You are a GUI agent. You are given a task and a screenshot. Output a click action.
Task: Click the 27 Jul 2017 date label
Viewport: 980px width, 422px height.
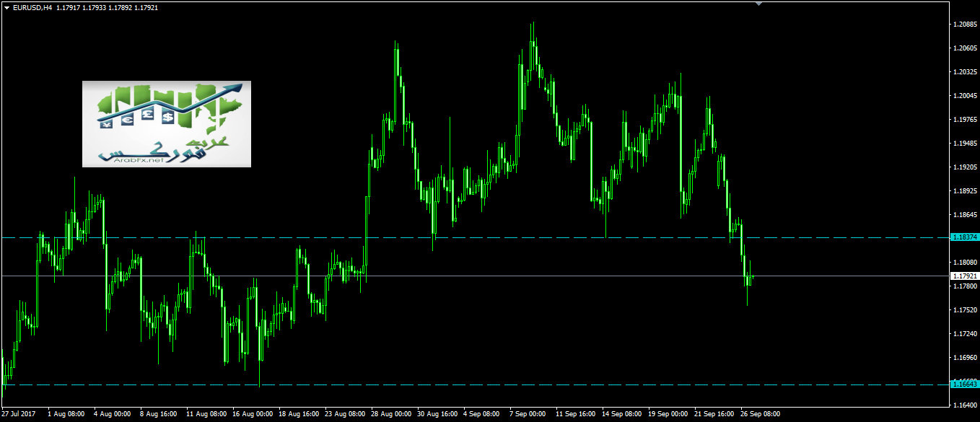[x=18, y=415]
